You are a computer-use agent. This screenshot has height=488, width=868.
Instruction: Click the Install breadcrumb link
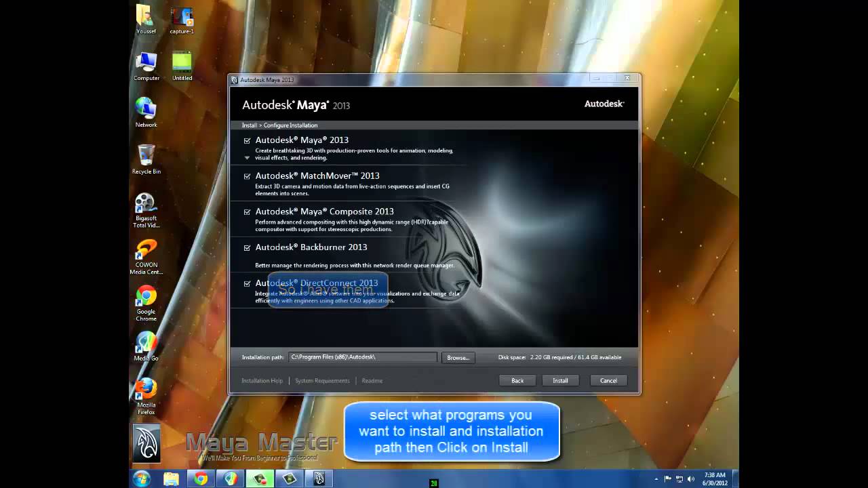point(249,125)
